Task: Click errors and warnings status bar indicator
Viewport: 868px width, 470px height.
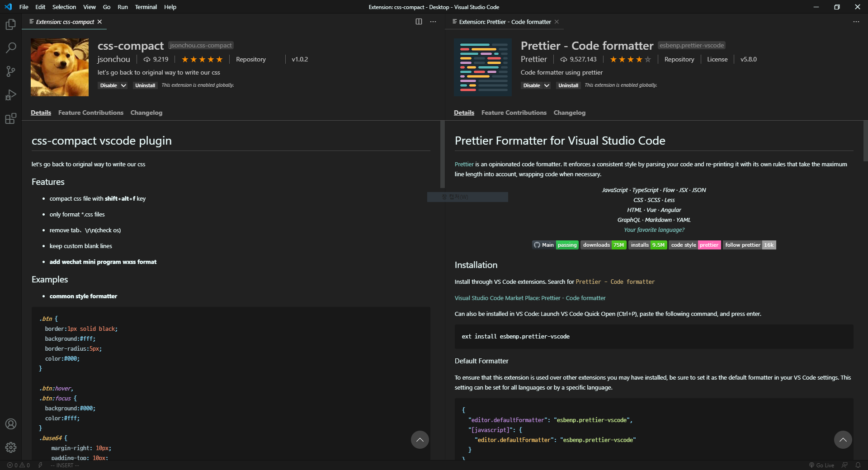Action: (19, 465)
